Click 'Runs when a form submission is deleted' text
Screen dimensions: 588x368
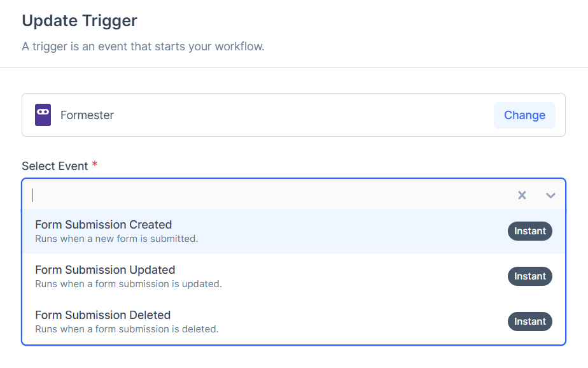(x=127, y=329)
